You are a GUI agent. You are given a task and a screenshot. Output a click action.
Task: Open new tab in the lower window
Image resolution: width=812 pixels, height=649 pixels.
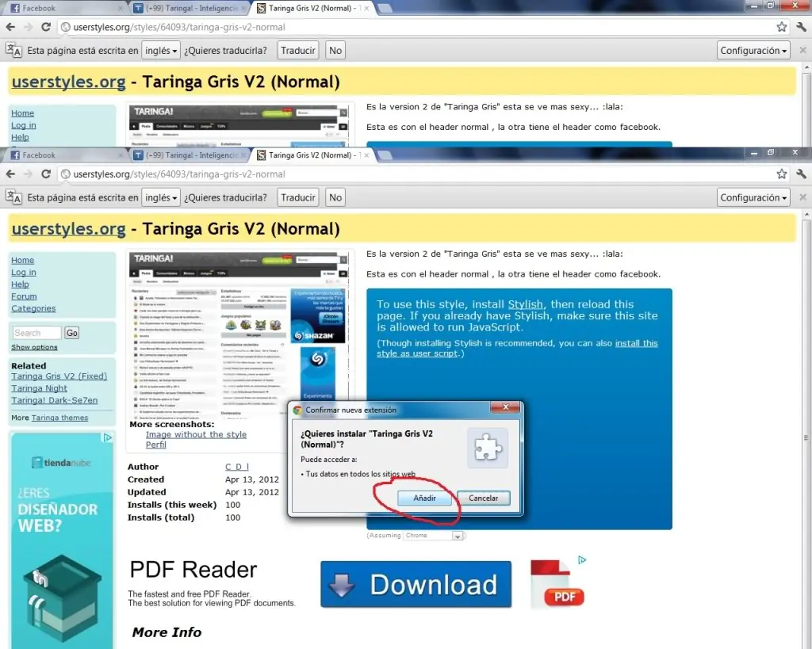coord(385,155)
